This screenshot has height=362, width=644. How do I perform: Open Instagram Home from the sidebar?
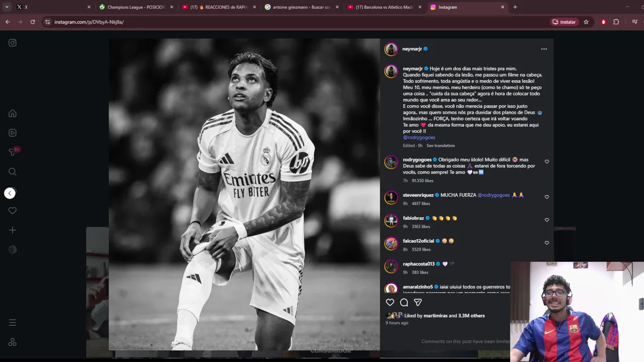pyautogui.click(x=13, y=114)
